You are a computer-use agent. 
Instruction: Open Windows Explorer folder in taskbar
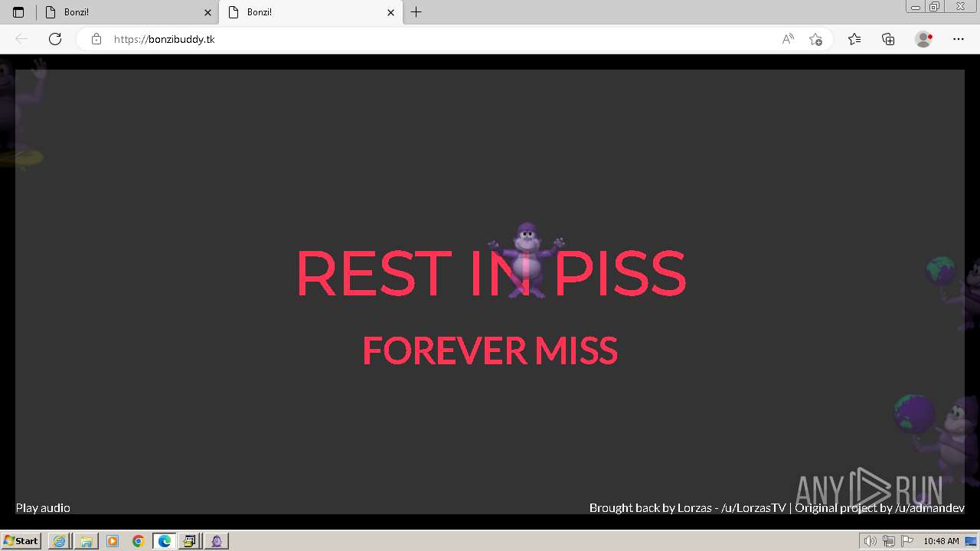coord(86,541)
